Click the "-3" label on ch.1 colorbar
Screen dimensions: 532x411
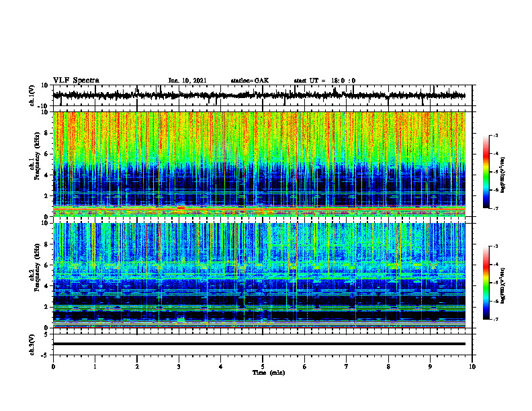495,135
